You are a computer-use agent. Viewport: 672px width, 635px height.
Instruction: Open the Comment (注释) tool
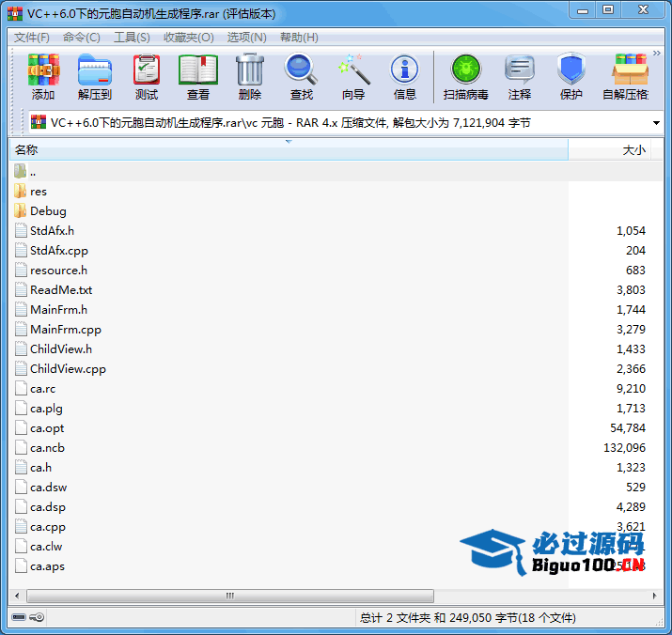[x=520, y=77]
